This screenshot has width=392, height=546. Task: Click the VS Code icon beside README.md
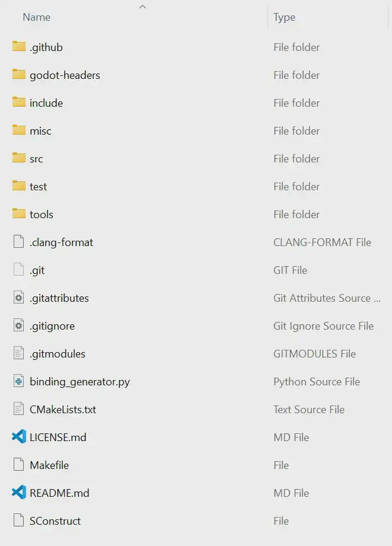[x=19, y=493]
